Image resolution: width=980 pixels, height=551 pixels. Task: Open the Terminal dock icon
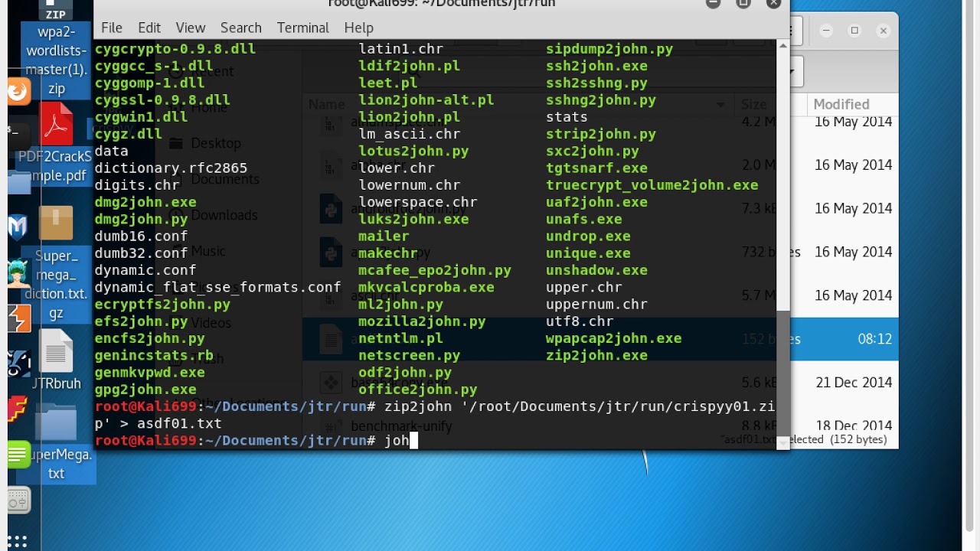(18, 135)
